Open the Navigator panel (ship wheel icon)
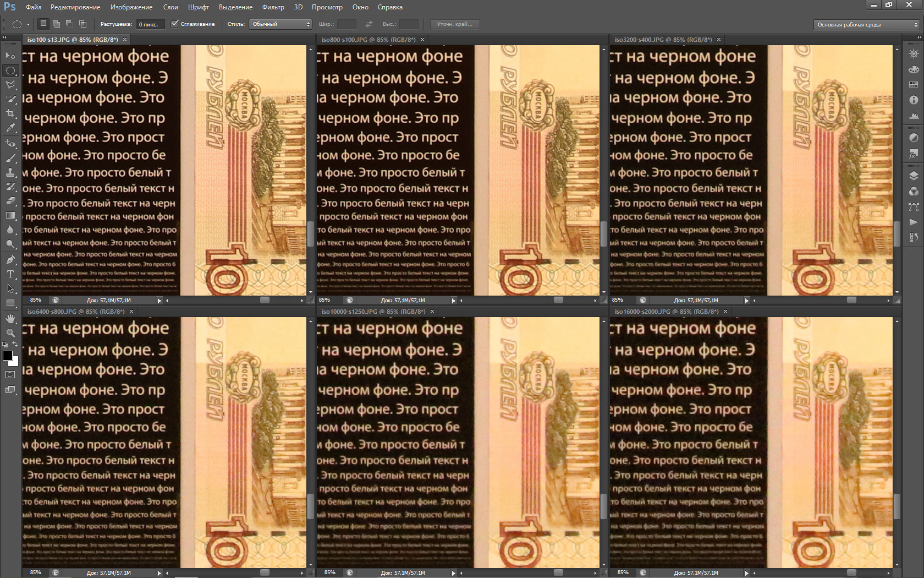This screenshot has height=578, width=924. (914, 54)
